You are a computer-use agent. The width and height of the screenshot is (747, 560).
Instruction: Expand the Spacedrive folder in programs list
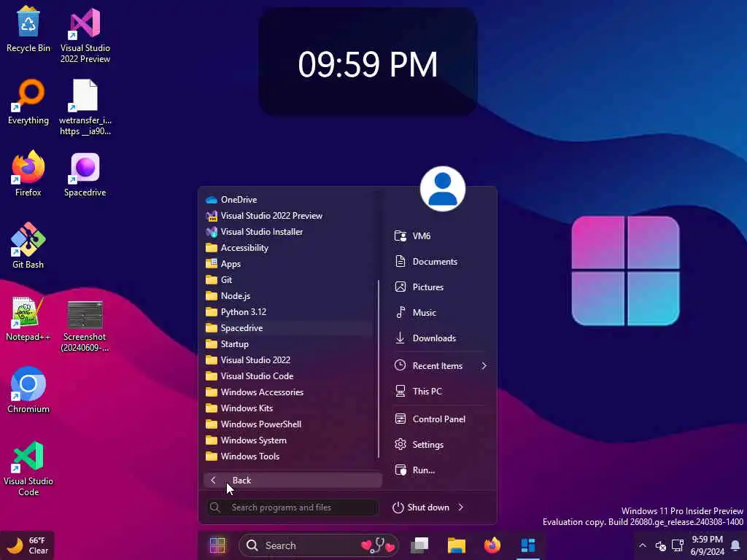(289, 328)
